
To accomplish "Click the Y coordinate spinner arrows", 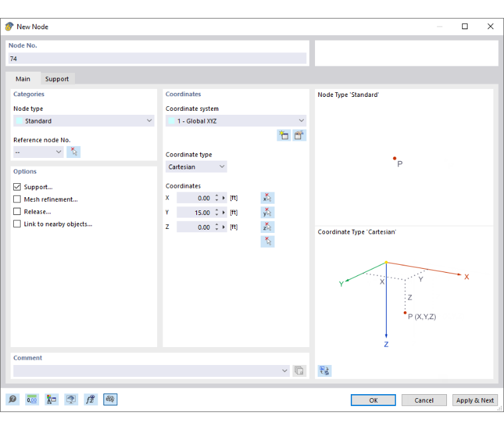I will pos(217,212).
